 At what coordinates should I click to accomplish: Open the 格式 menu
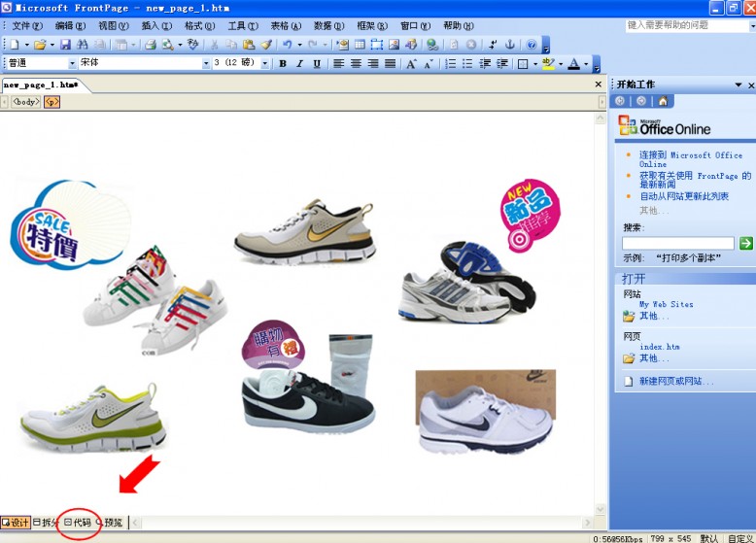point(199,25)
